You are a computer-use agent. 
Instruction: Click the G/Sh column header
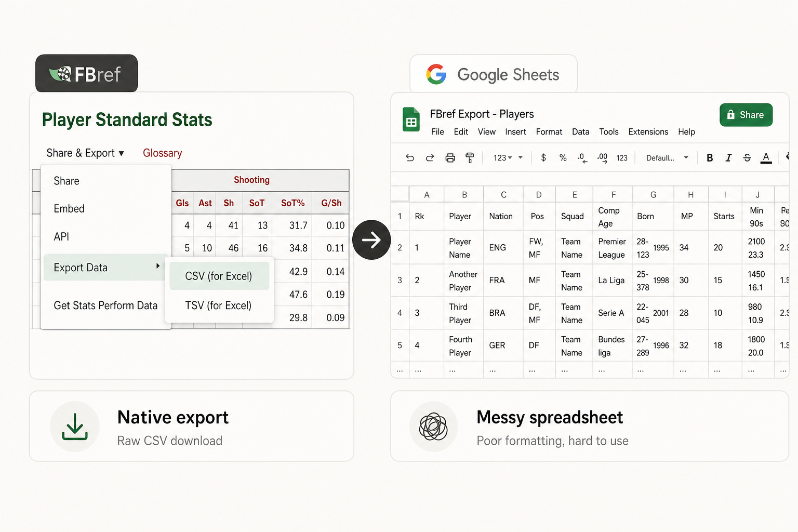point(331,203)
